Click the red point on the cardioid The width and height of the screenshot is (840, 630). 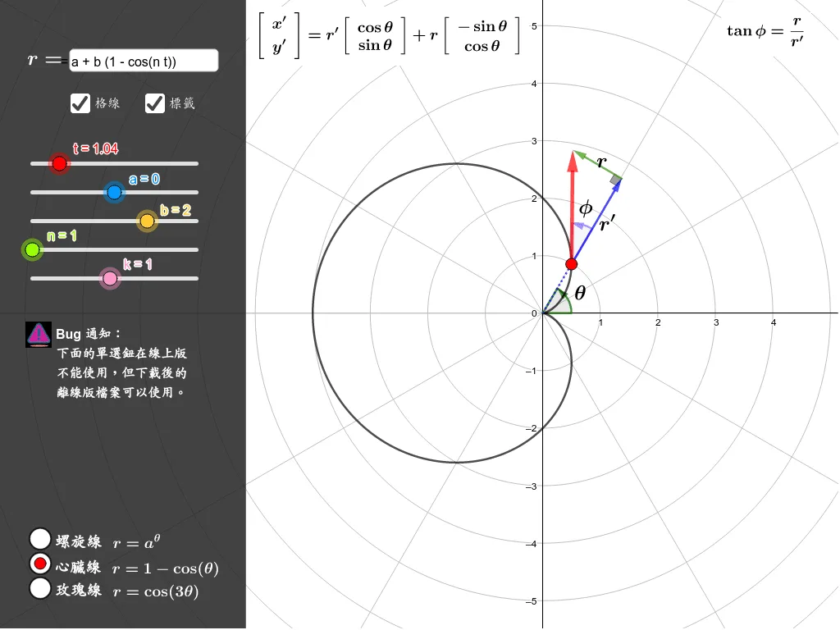click(572, 264)
